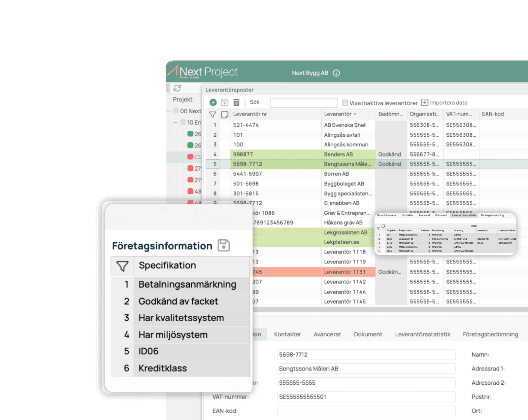The width and height of the screenshot is (528, 420).
Task: Select the Företagsbedömning tab below the table
Action: coord(490,334)
